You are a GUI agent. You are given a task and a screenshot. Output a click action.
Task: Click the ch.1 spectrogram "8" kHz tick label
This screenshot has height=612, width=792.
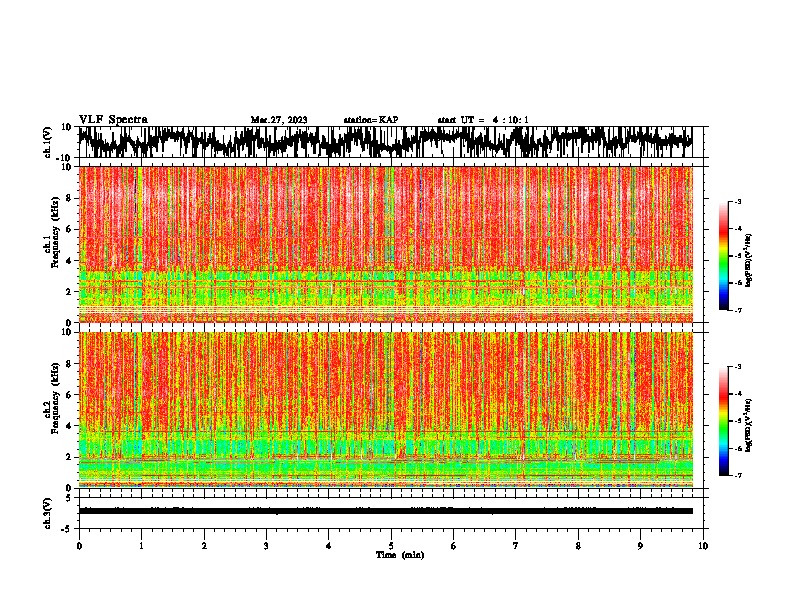[x=69, y=198]
